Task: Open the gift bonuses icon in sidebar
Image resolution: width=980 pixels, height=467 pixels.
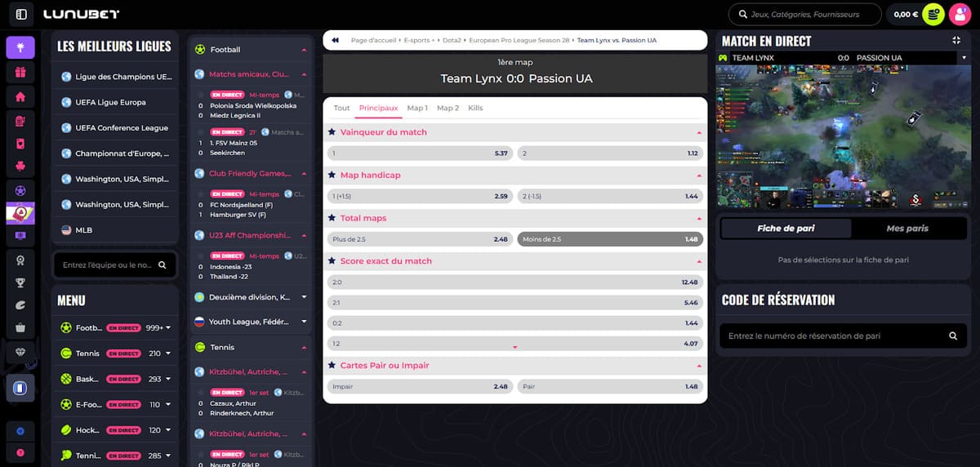Action: [x=20, y=72]
